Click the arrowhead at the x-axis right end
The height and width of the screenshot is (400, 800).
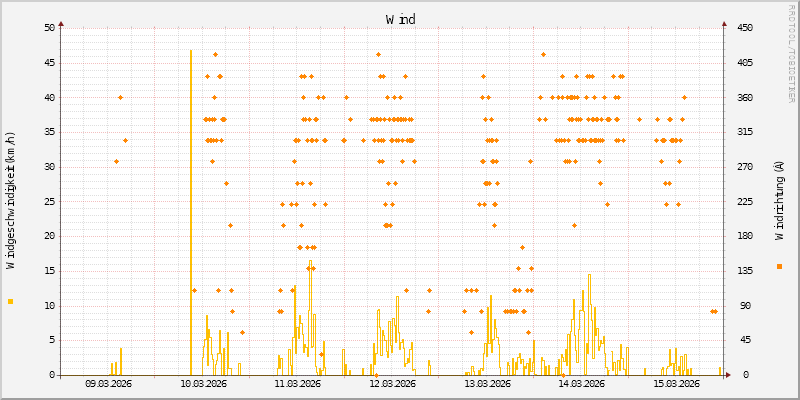pyautogui.click(x=728, y=375)
